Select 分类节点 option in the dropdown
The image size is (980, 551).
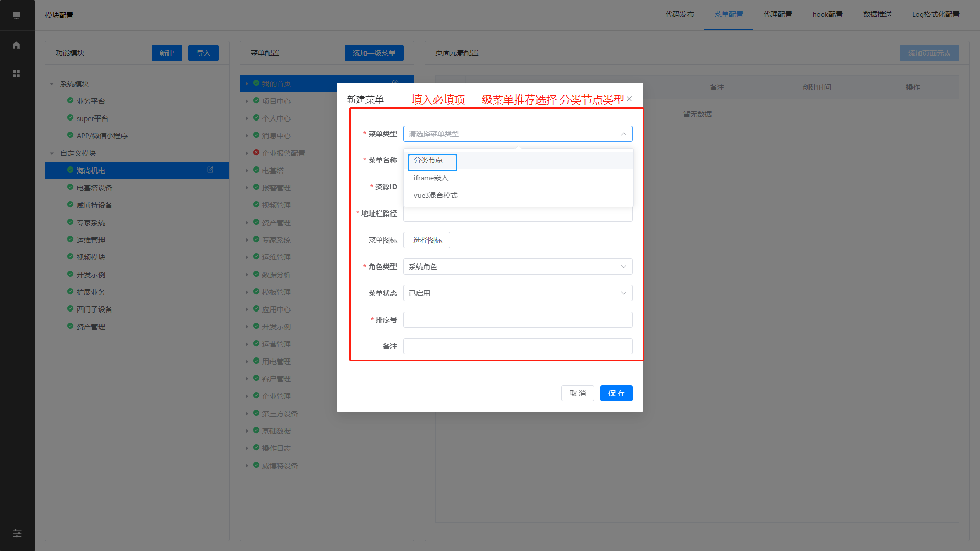(429, 161)
